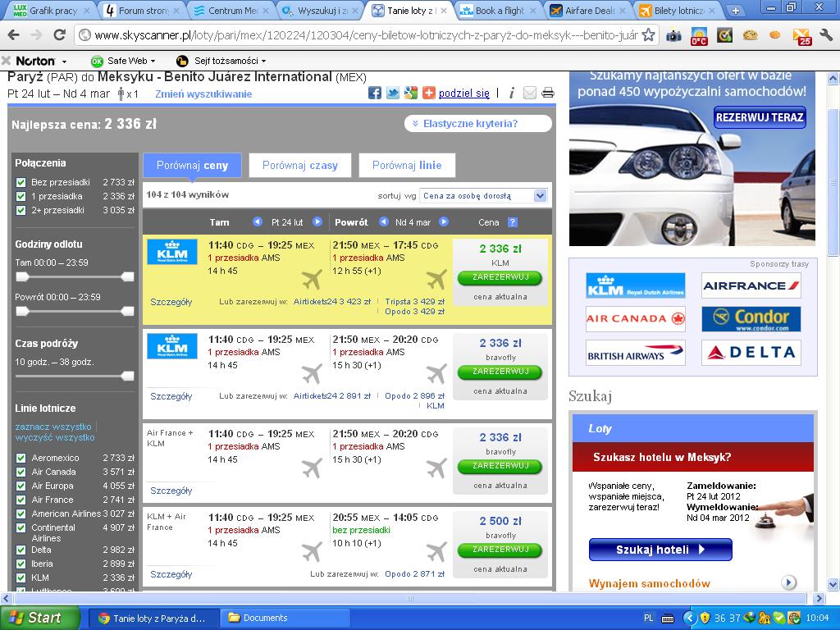Toggle the Aeromexico airline checkbox
This screenshot has height=630, width=840.
click(x=21, y=458)
